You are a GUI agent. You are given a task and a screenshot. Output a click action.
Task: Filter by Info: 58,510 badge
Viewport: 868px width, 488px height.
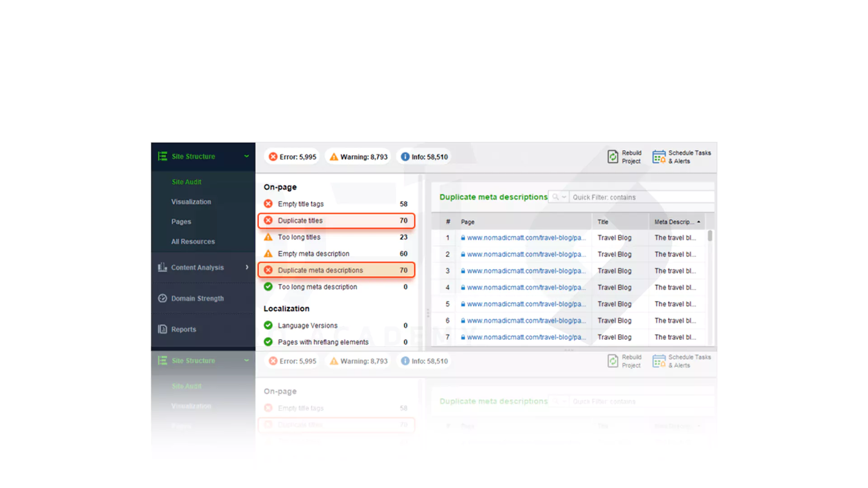pos(424,157)
